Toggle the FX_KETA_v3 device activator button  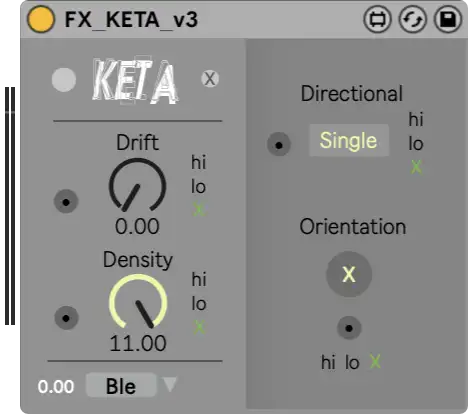pyautogui.click(x=41, y=19)
